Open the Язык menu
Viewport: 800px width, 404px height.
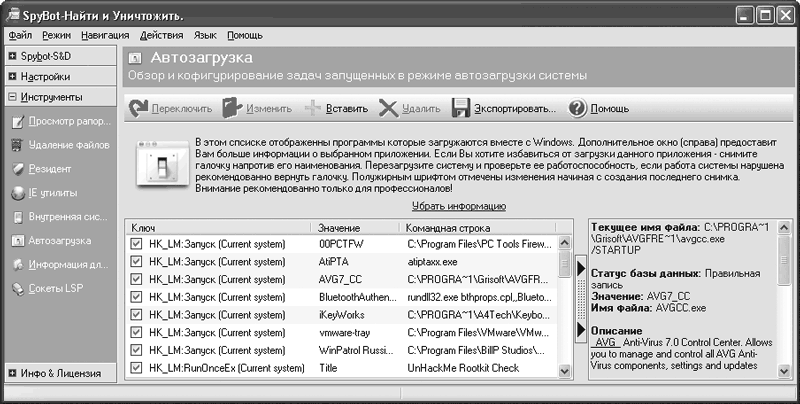205,35
